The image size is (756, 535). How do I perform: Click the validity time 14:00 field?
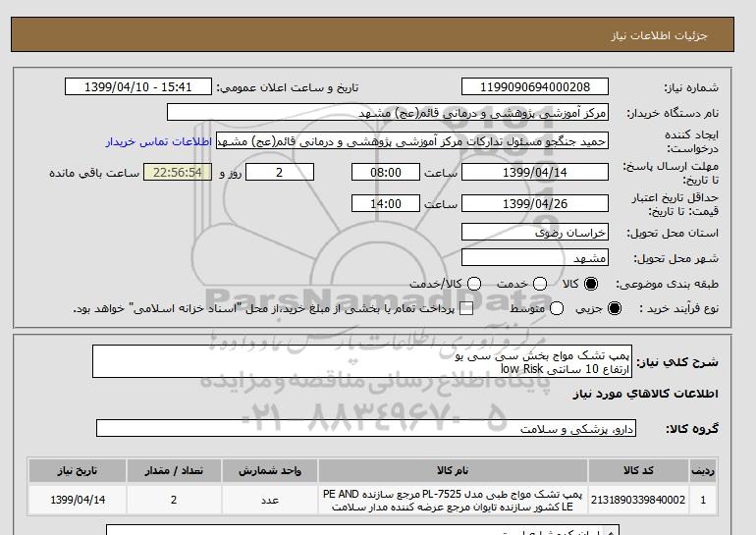pyautogui.click(x=386, y=203)
